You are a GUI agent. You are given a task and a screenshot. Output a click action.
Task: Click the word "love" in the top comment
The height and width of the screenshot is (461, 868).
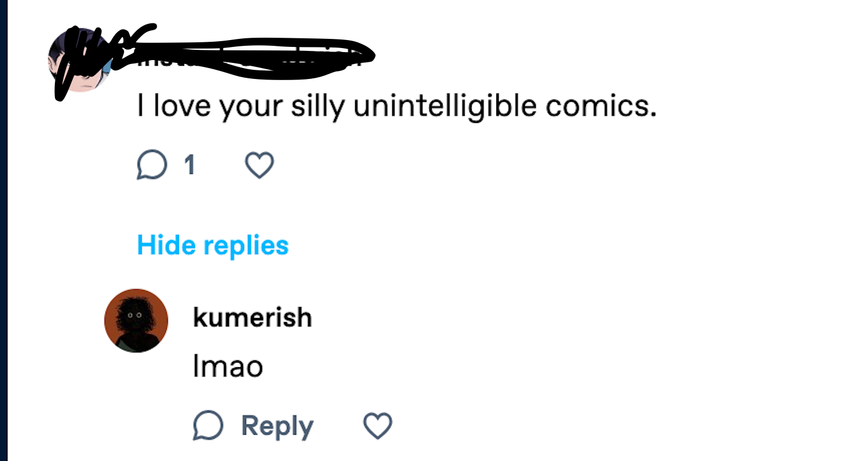pos(182,106)
